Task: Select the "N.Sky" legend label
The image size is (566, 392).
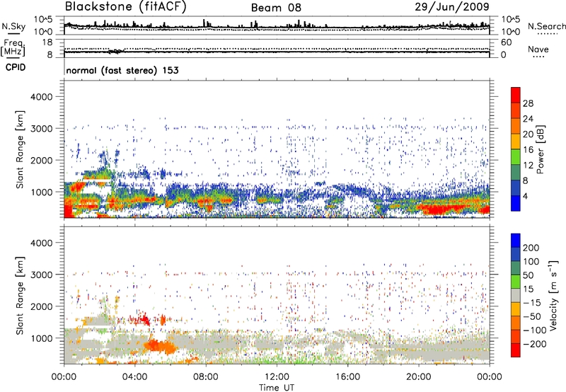Action: (x=13, y=26)
